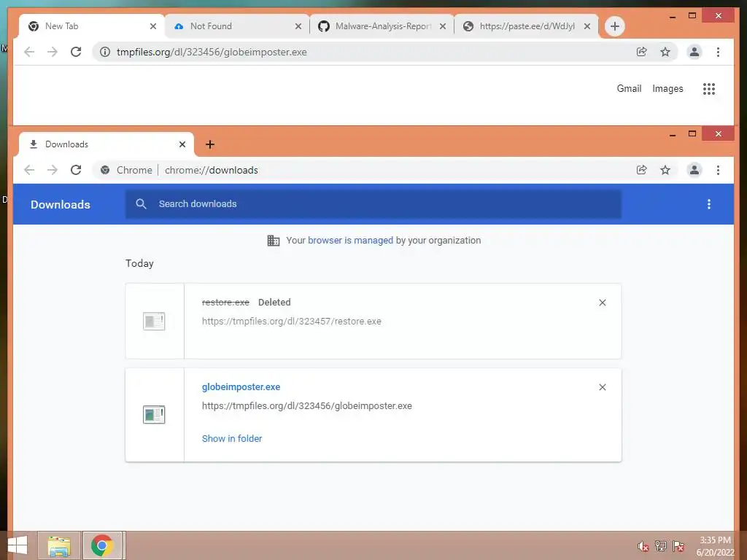The height and width of the screenshot is (560, 747).
Task: Open profile menu in Downloads window
Action: [694, 170]
